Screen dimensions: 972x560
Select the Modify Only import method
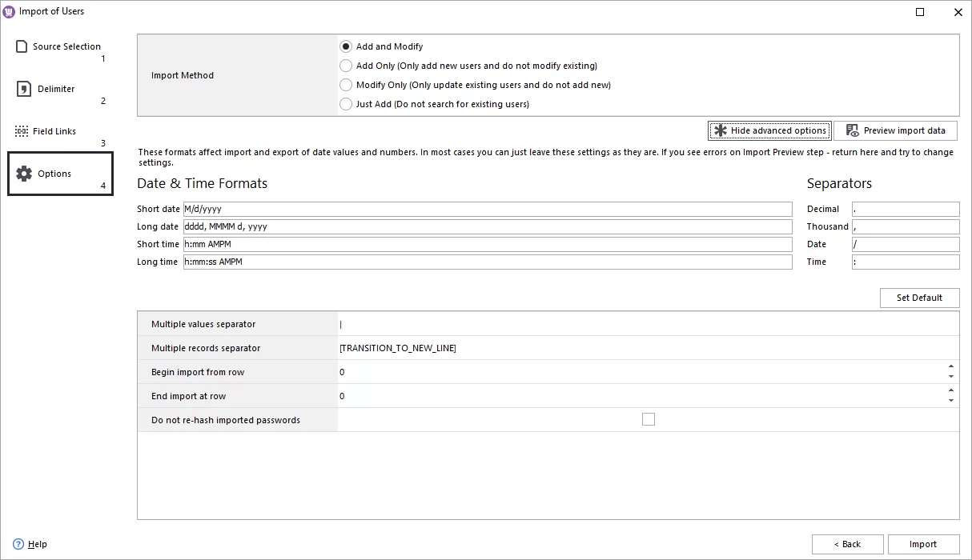click(x=345, y=85)
